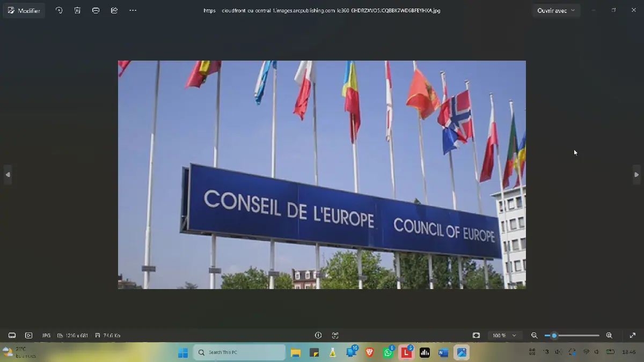Enter full screen with the expand arrows
The width and height of the screenshot is (644, 362).
click(632, 336)
